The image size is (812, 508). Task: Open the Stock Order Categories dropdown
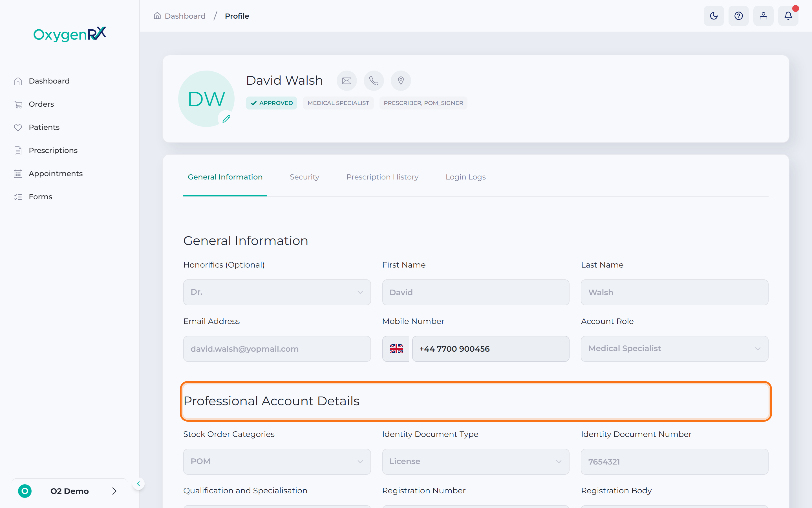tap(277, 461)
